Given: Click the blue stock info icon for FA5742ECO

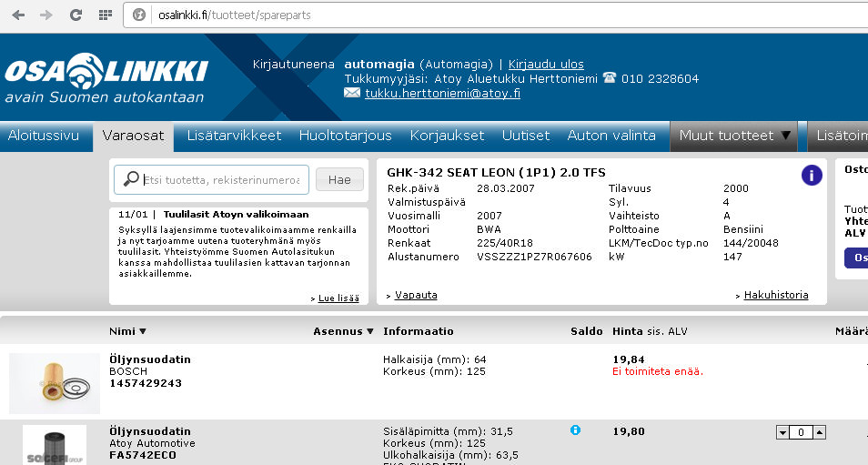Looking at the screenshot, I should coord(575,430).
